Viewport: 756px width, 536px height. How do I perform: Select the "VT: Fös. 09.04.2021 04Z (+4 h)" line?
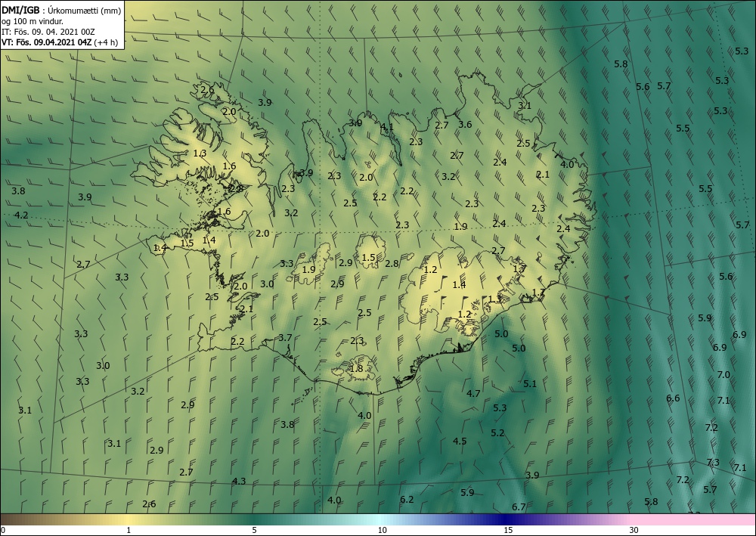tap(60, 42)
